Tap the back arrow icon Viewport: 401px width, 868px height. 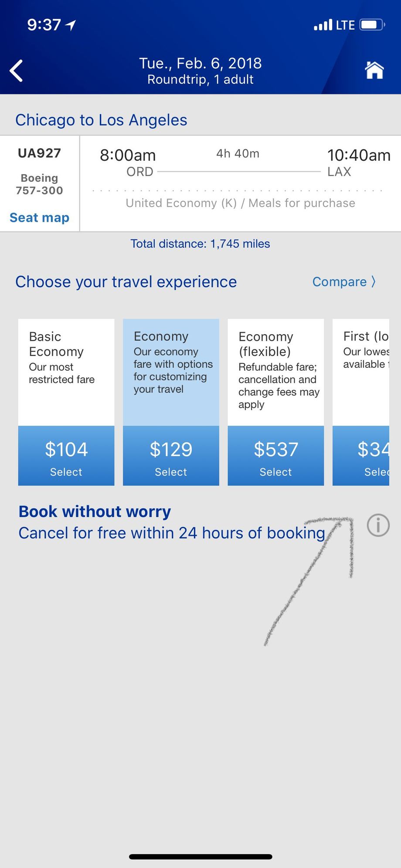pos(17,71)
